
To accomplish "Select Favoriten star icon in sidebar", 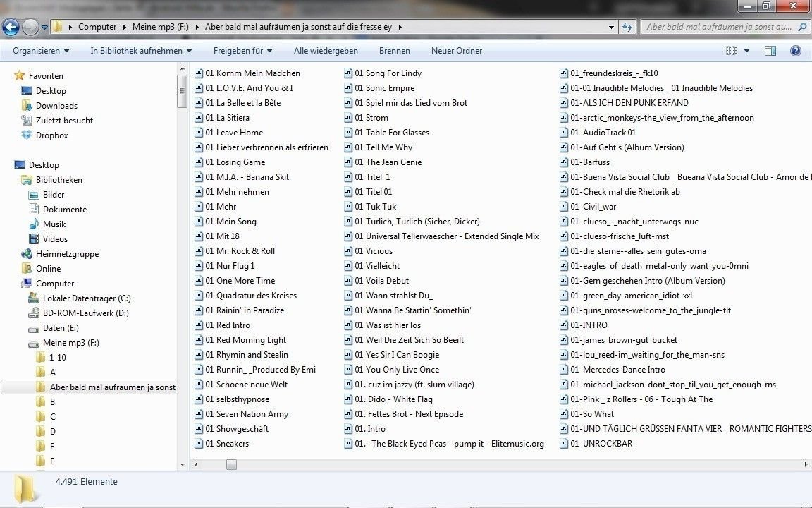I will 20,75.
